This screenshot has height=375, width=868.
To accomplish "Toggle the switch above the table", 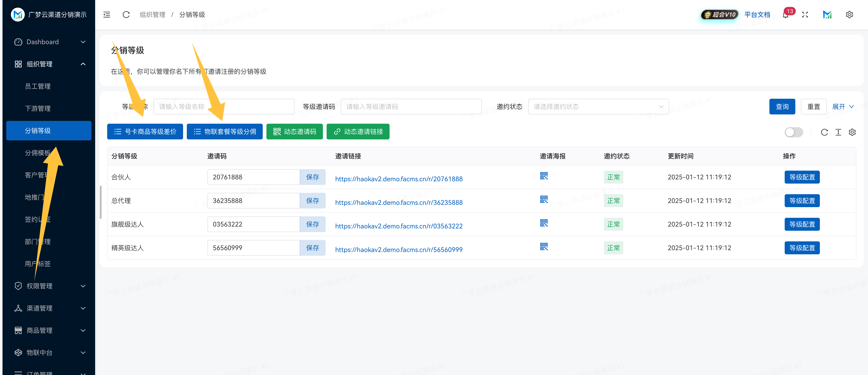I will pos(793,132).
